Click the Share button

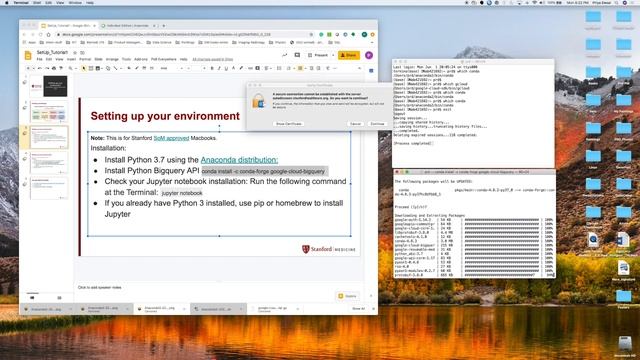click(349, 55)
